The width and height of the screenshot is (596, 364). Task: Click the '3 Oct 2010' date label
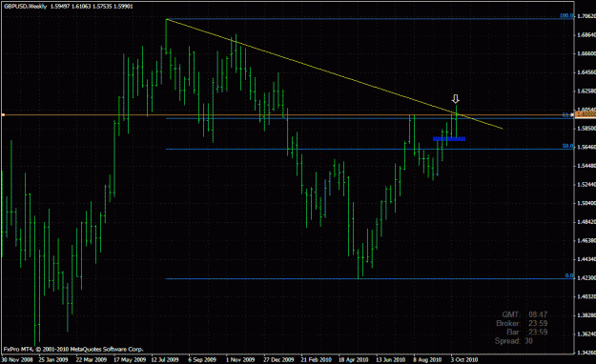[x=464, y=359]
